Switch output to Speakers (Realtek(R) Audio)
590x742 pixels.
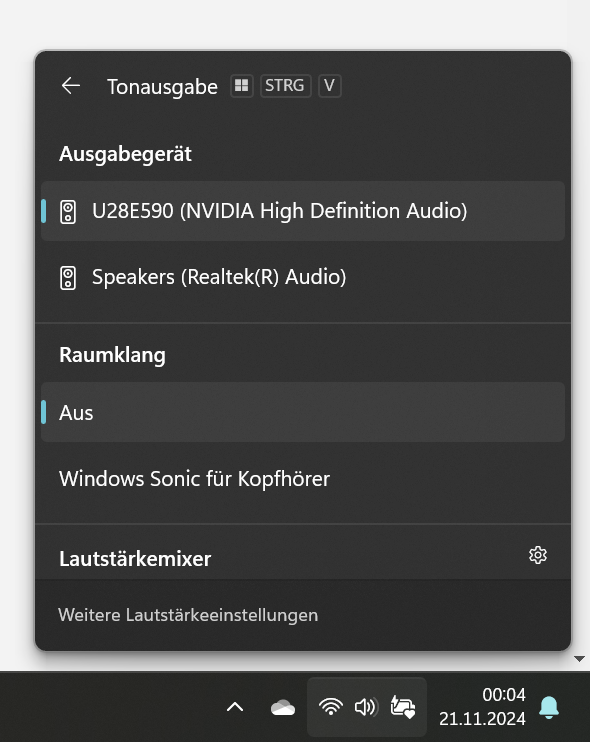click(x=303, y=277)
